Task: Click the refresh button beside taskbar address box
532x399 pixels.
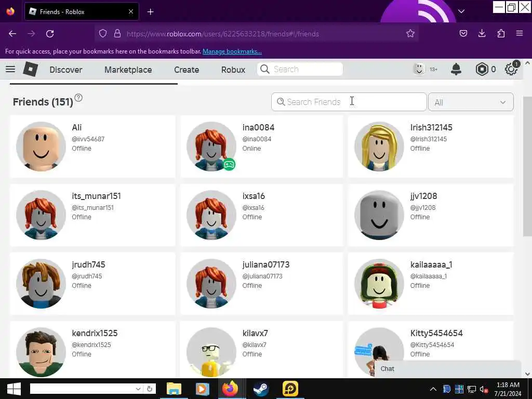Action: [x=150, y=389]
